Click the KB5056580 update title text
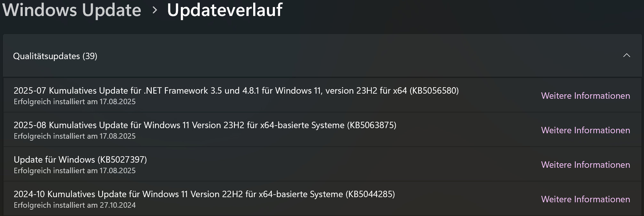644x216 pixels. [x=236, y=90]
